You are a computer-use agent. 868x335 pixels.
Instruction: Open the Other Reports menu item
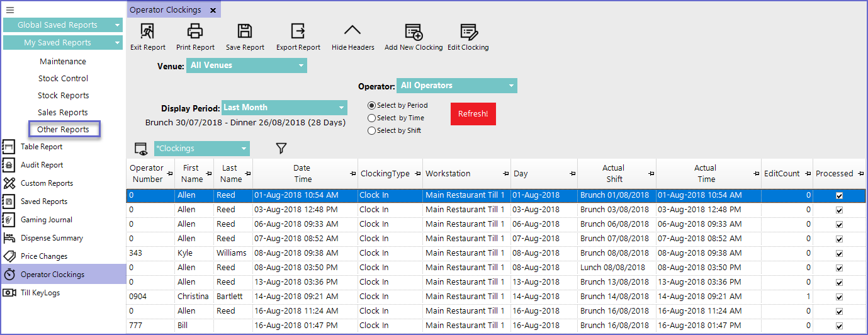63,130
